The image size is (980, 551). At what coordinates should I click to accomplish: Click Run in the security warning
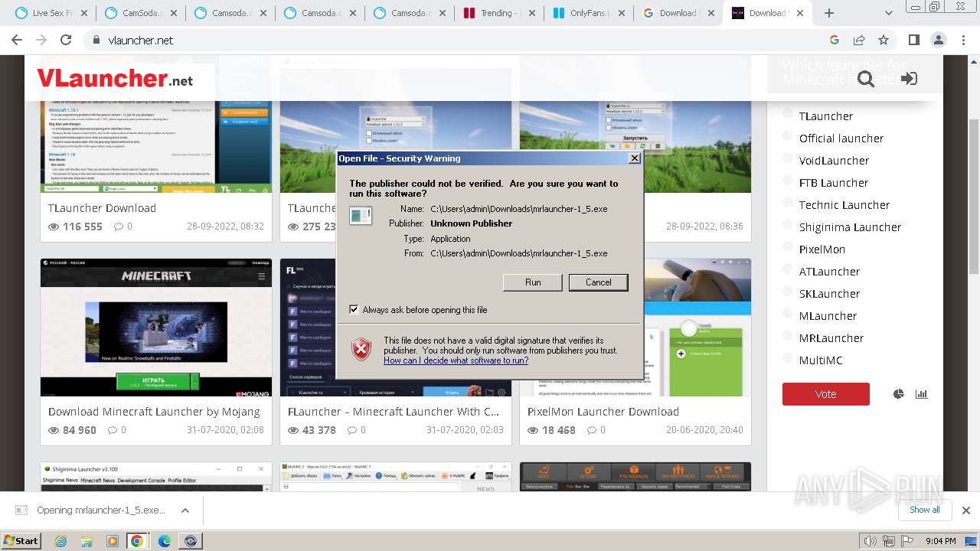pos(533,282)
